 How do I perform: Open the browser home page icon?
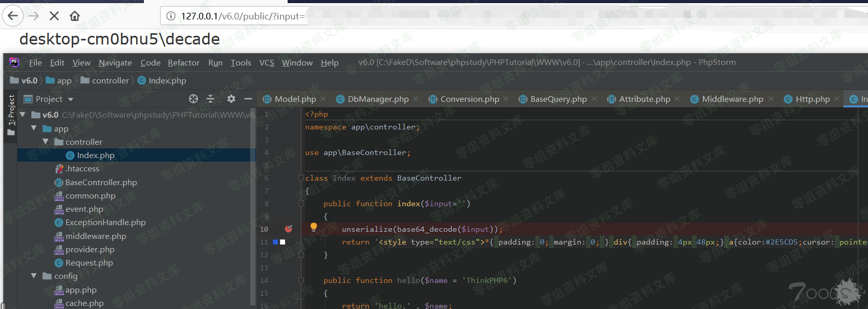click(x=75, y=16)
